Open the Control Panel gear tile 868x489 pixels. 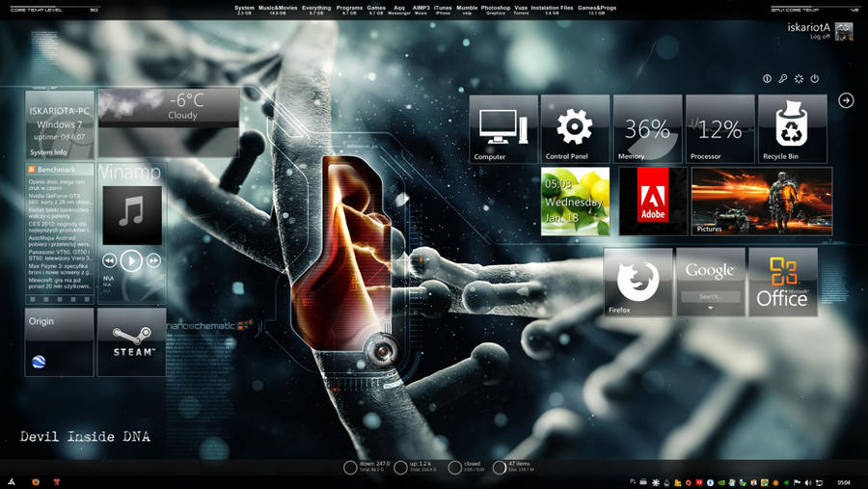click(575, 128)
